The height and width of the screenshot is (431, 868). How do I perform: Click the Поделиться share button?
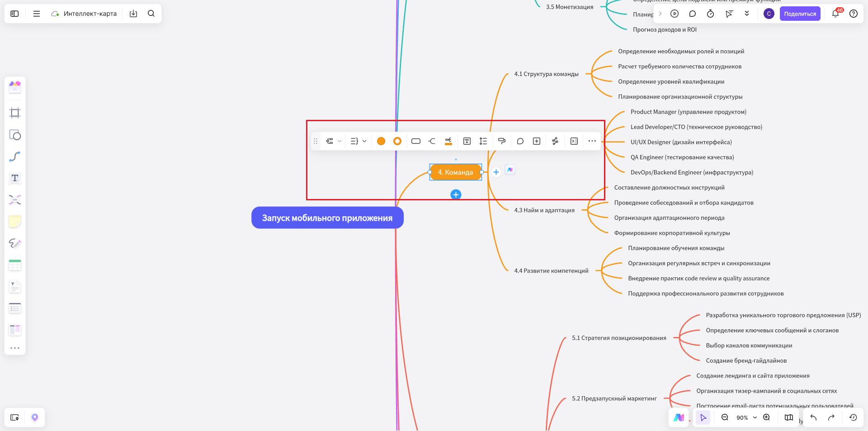pos(800,14)
